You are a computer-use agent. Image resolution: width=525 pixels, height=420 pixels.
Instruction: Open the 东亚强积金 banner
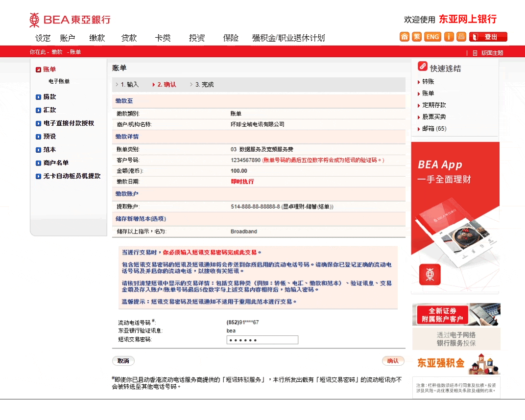456,363
